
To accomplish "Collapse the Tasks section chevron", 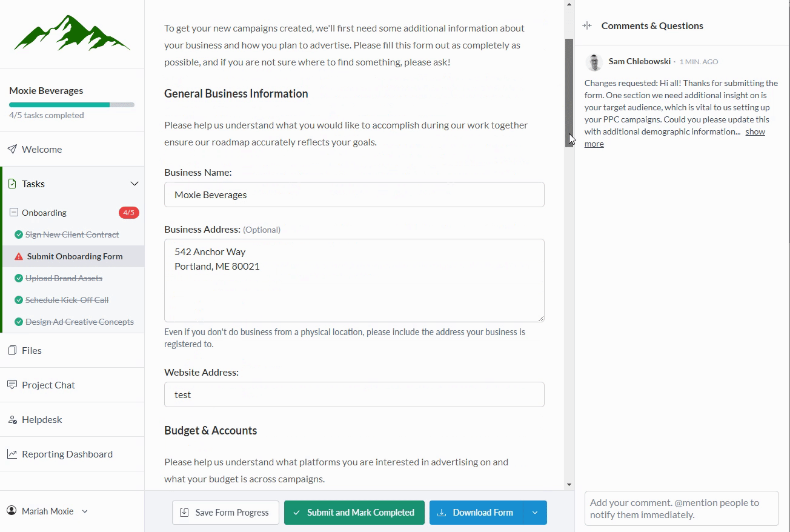I will pos(134,184).
